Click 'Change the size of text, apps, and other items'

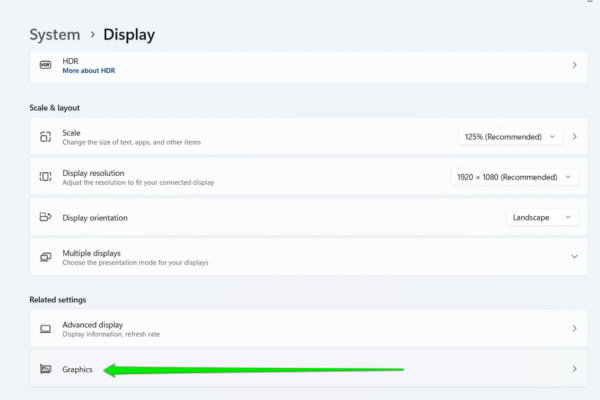[131, 142]
